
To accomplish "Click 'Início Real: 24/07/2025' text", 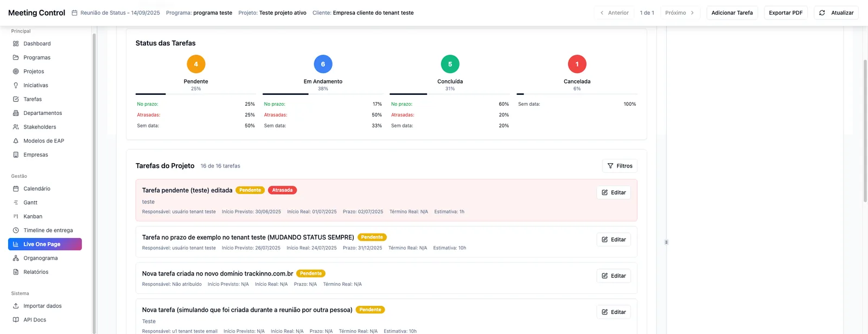I will pyautogui.click(x=311, y=248).
